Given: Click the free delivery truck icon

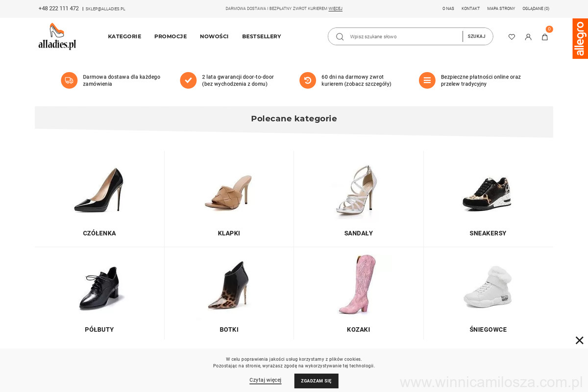Looking at the screenshot, I should click(69, 80).
